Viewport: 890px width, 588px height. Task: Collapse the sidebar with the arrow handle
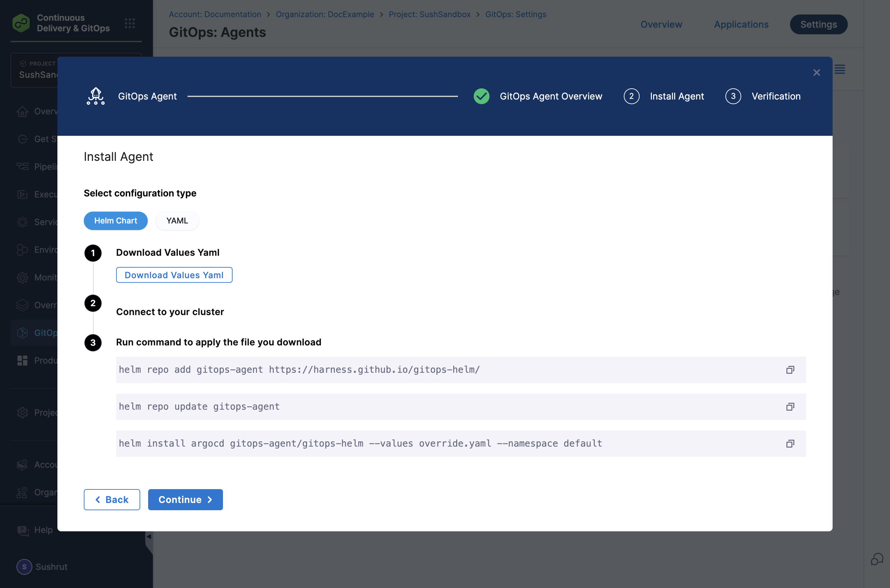(x=149, y=537)
